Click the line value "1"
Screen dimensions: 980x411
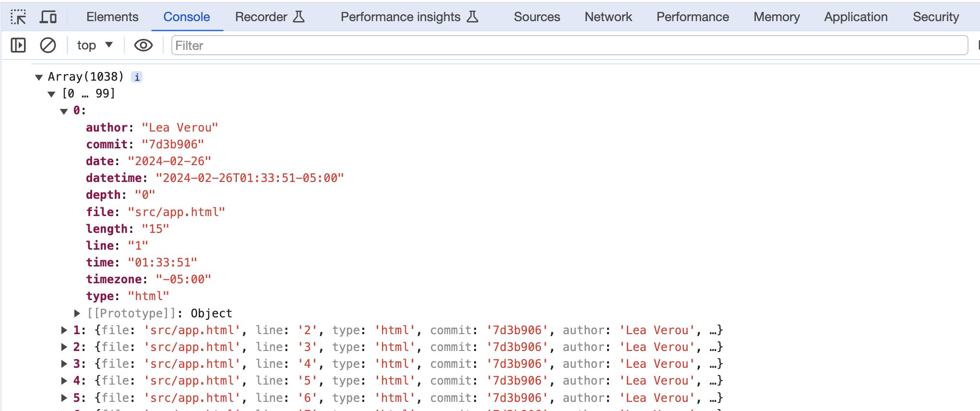tap(138, 246)
